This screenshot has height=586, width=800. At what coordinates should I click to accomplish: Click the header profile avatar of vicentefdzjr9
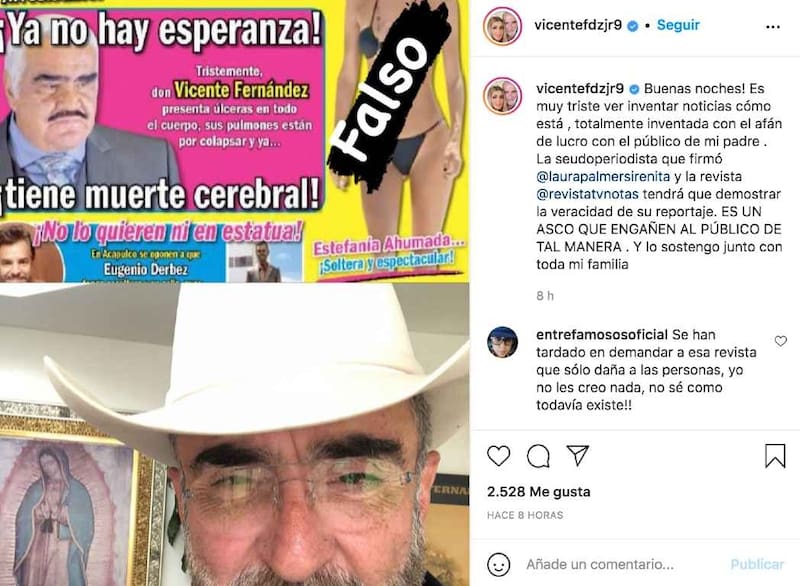(502, 26)
